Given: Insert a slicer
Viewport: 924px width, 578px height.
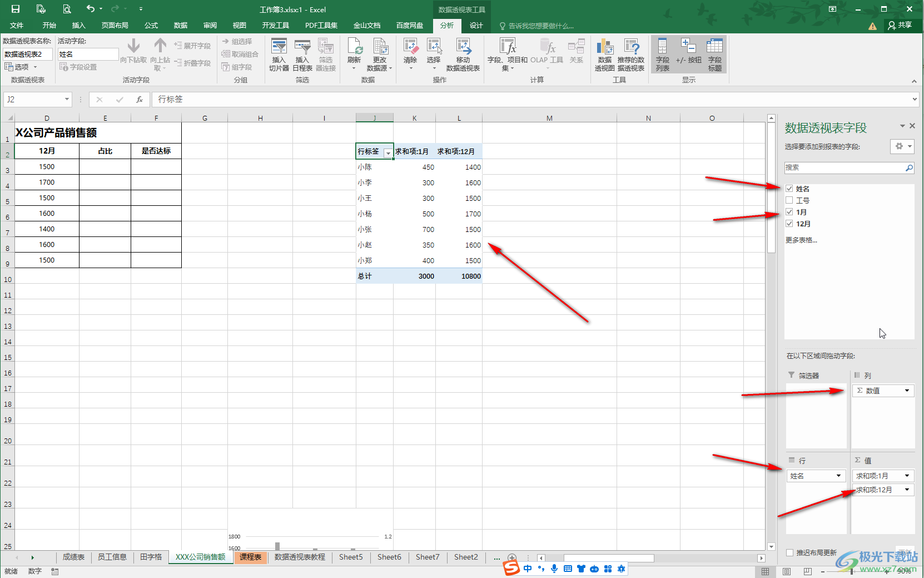Looking at the screenshot, I should click(x=279, y=55).
